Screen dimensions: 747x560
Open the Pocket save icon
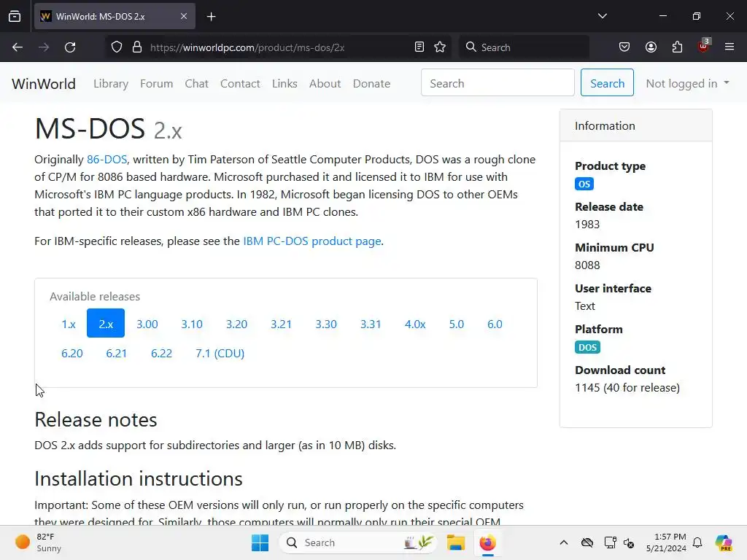point(624,47)
